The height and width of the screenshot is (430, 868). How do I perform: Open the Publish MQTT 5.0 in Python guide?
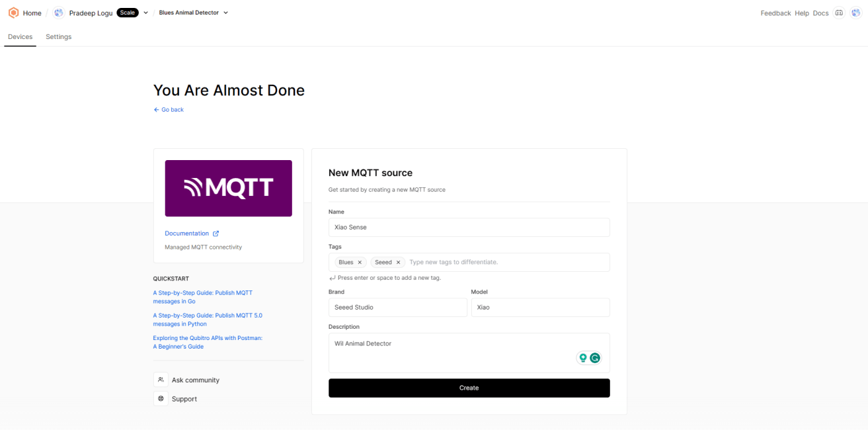[x=208, y=320]
